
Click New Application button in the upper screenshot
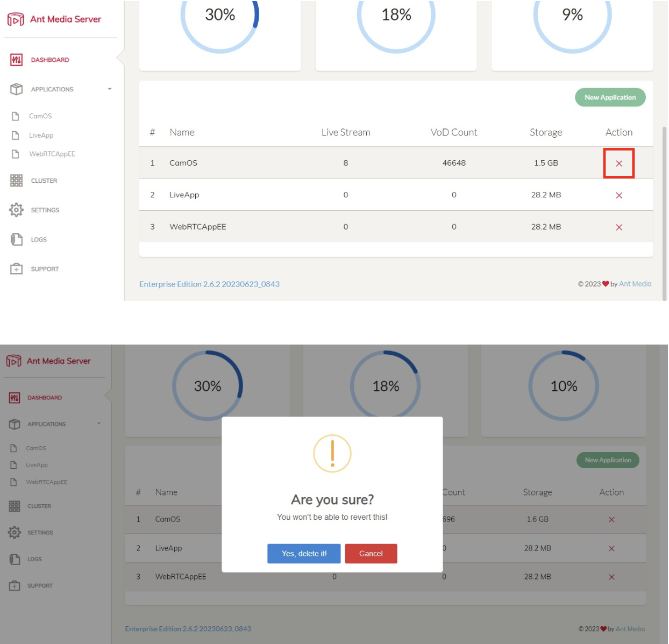pyautogui.click(x=610, y=97)
